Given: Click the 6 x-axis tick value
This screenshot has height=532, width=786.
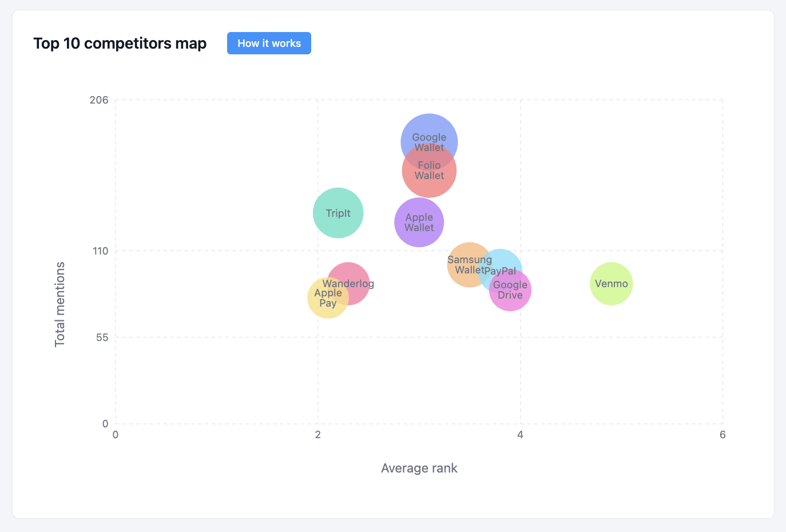Looking at the screenshot, I should click(x=723, y=435).
